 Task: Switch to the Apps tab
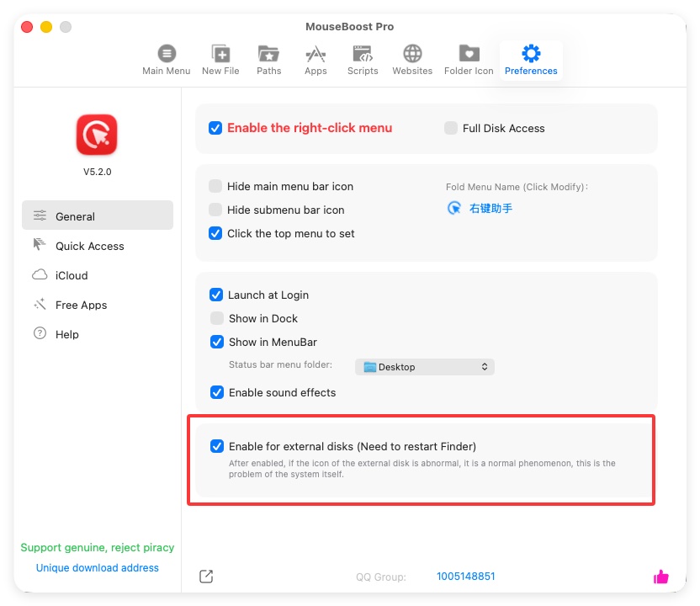tap(316, 61)
